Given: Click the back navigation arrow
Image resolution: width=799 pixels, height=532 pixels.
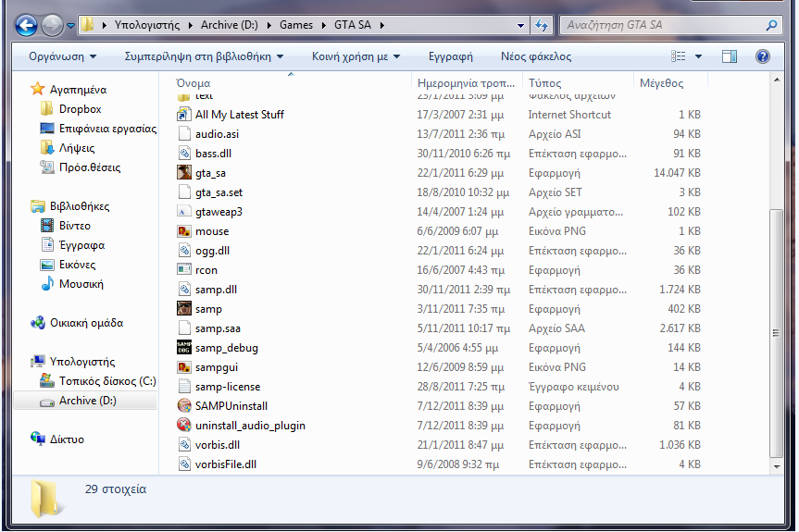Looking at the screenshot, I should click(x=28, y=25).
